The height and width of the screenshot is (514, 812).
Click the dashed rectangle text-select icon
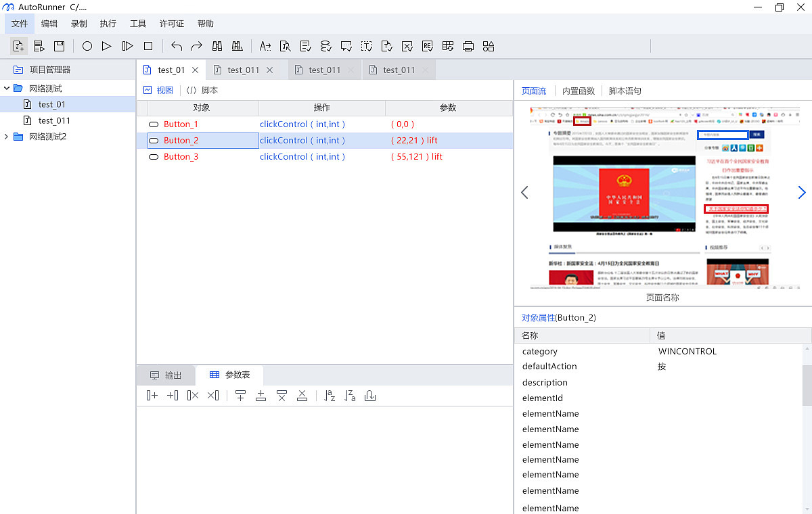tap(366, 46)
